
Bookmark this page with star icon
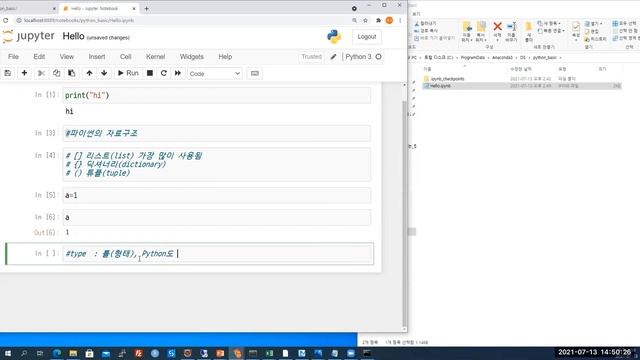(x=366, y=20)
